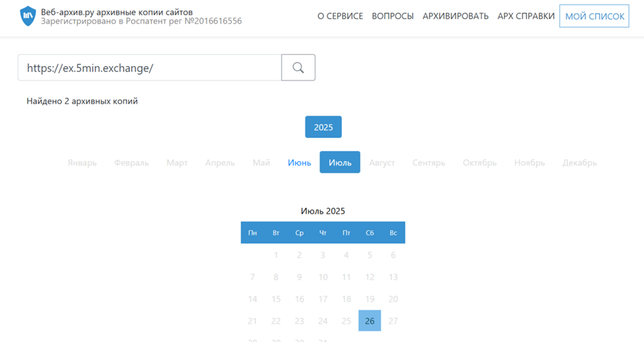The image size is (644, 342).
Task: Select the 2025 year button
Action: pos(323,127)
